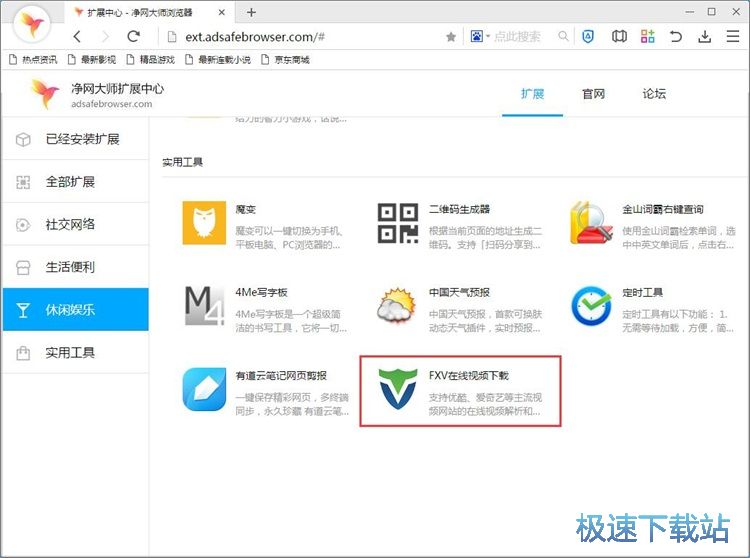Open the 中国天气预报 extension title

pos(459,292)
